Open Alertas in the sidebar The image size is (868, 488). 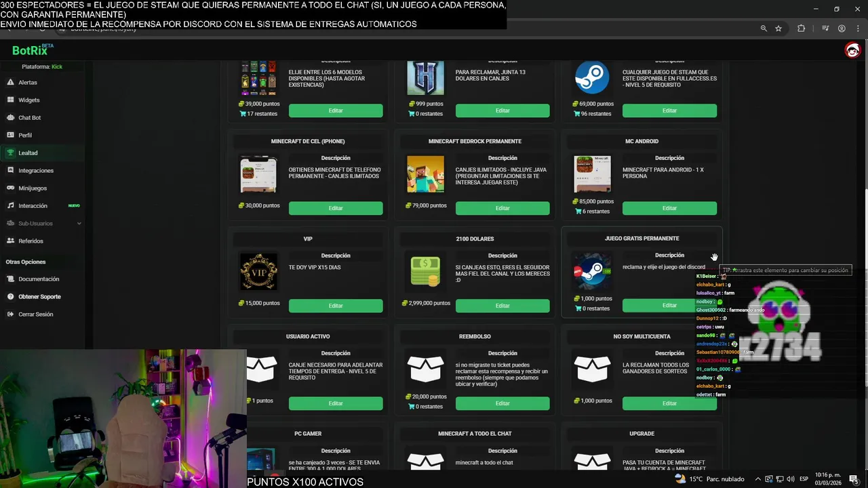(42, 82)
